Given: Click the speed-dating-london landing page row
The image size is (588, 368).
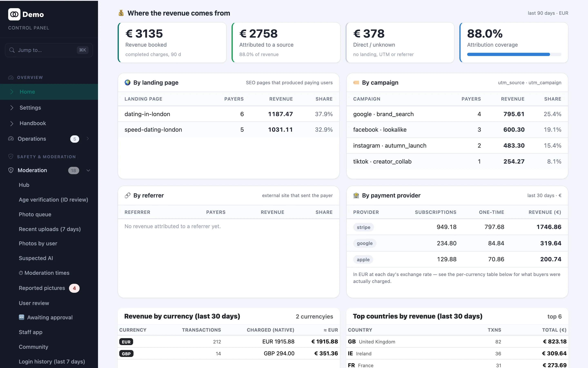Looking at the screenshot, I should click(x=229, y=130).
